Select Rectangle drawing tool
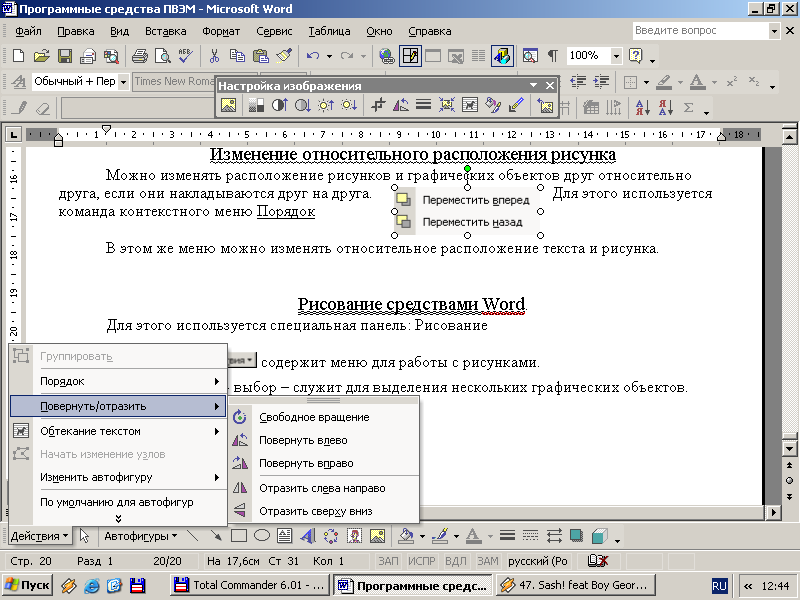800x600 pixels. point(239,536)
